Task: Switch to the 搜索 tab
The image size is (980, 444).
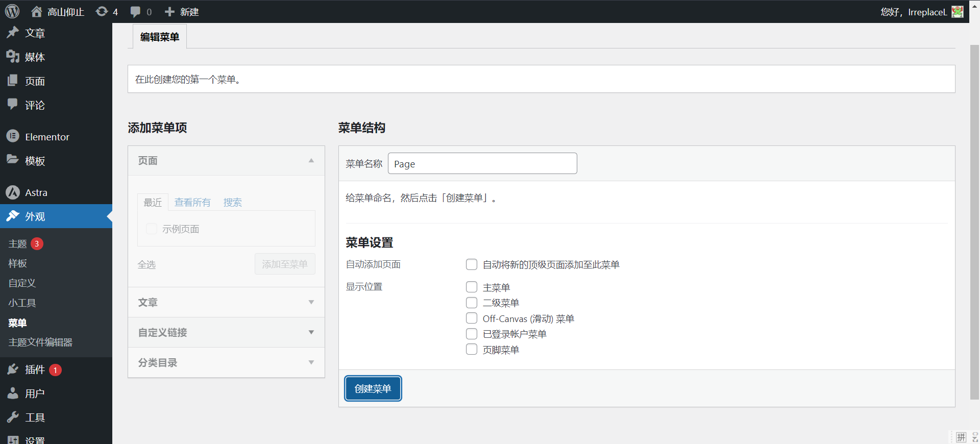Action: click(x=233, y=202)
